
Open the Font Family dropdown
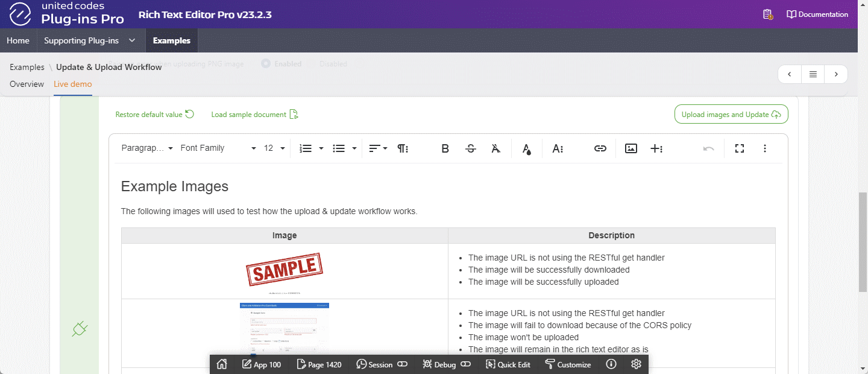click(218, 148)
